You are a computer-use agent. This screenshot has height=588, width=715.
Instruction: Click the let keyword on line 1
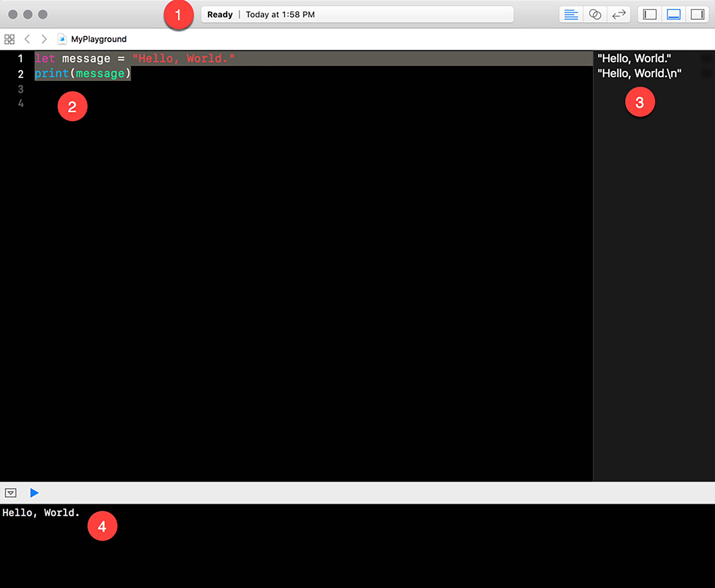pyautogui.click(x=45, y=58)
